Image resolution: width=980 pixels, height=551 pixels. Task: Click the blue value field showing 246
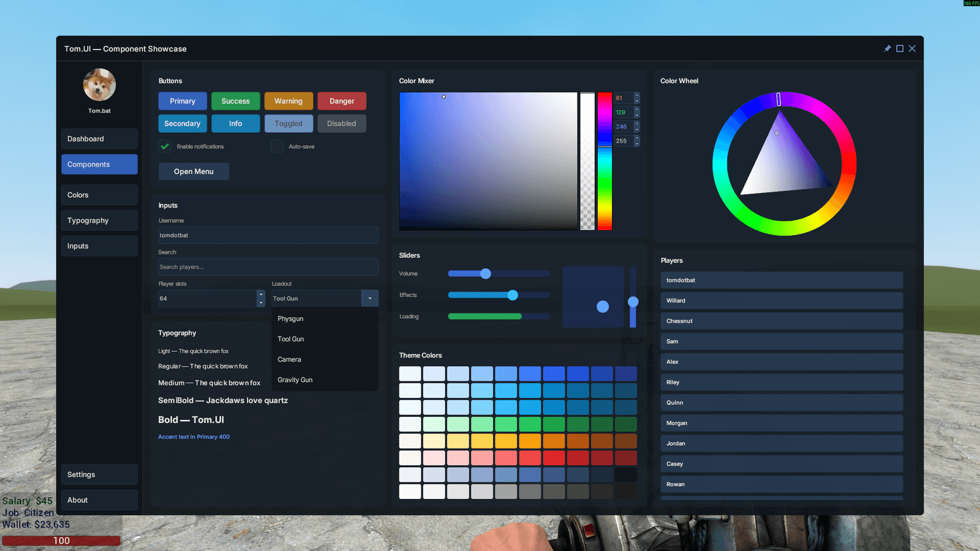[624, 127]
